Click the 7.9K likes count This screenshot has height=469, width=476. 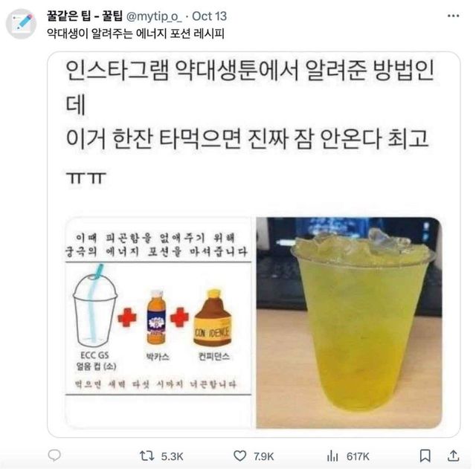click(x=264, y=456)
